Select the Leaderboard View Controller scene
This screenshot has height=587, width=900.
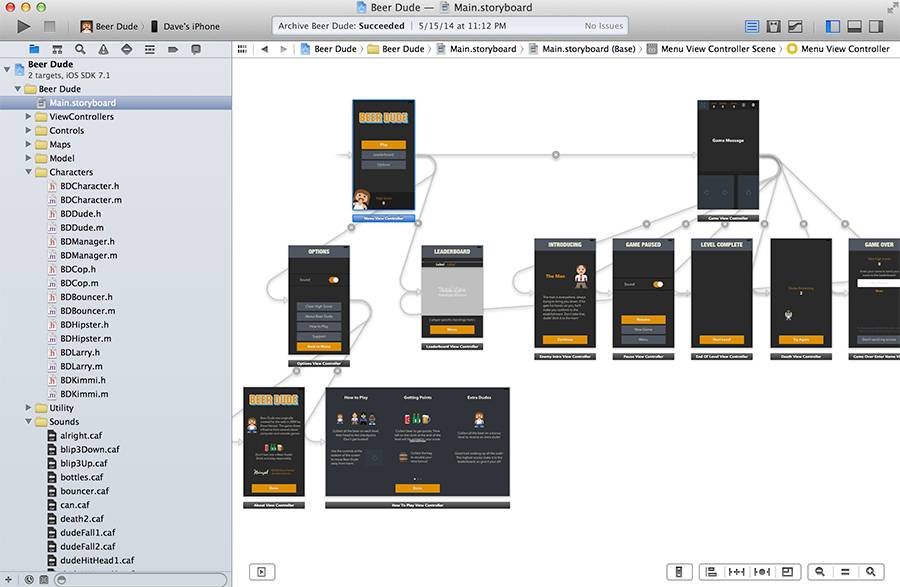click(x=452, y=291)
